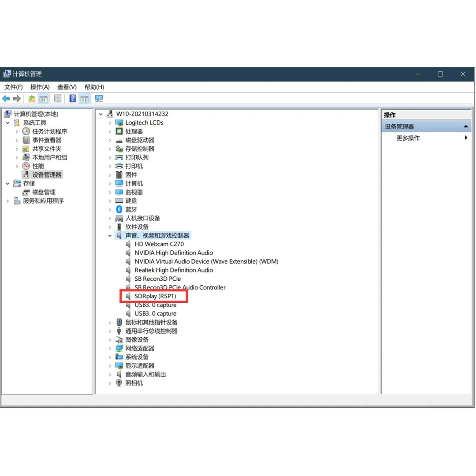Select 本地用户和组 in the left tree
The image size is (476, 476).
[x=50, y=157]
